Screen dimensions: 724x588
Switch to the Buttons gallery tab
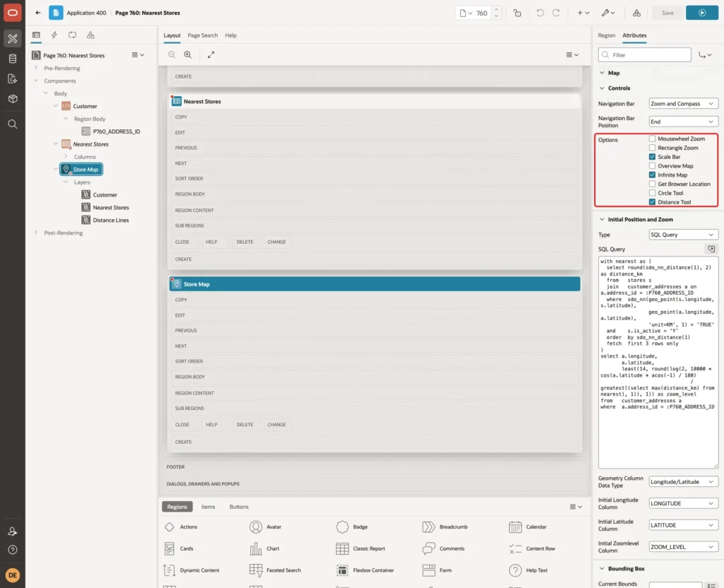click(x=239, y=507)
